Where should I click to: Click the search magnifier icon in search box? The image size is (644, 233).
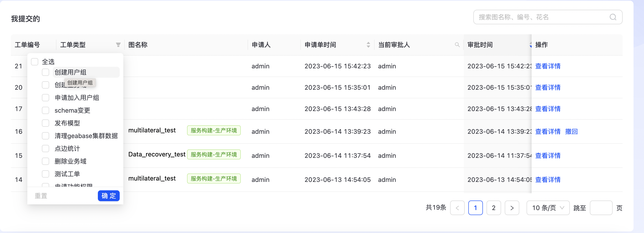pos(613,17)
